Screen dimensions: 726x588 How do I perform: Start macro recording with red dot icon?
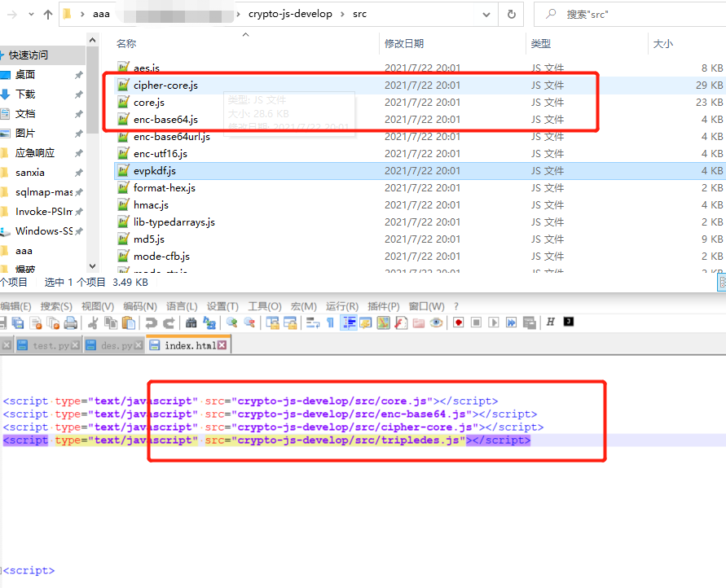(x=459, y=323)
